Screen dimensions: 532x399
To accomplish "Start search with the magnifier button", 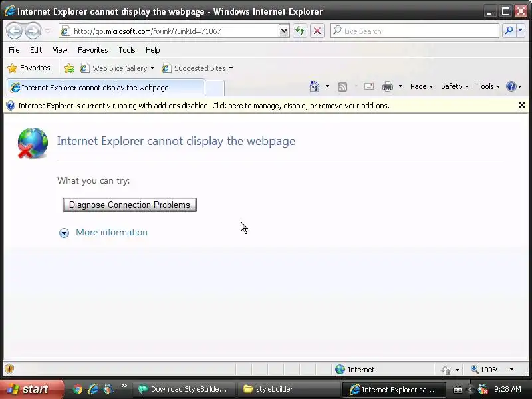I will coord(509,31).
